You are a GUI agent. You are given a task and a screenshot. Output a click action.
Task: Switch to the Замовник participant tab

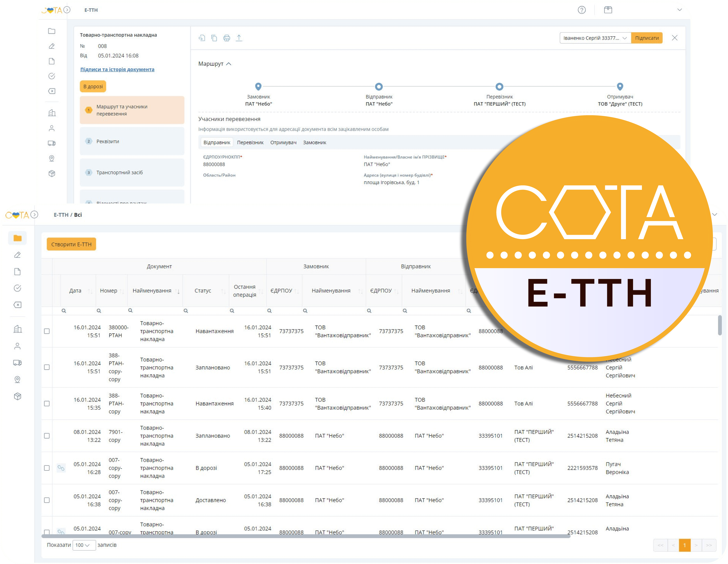(x=315, y=143)
